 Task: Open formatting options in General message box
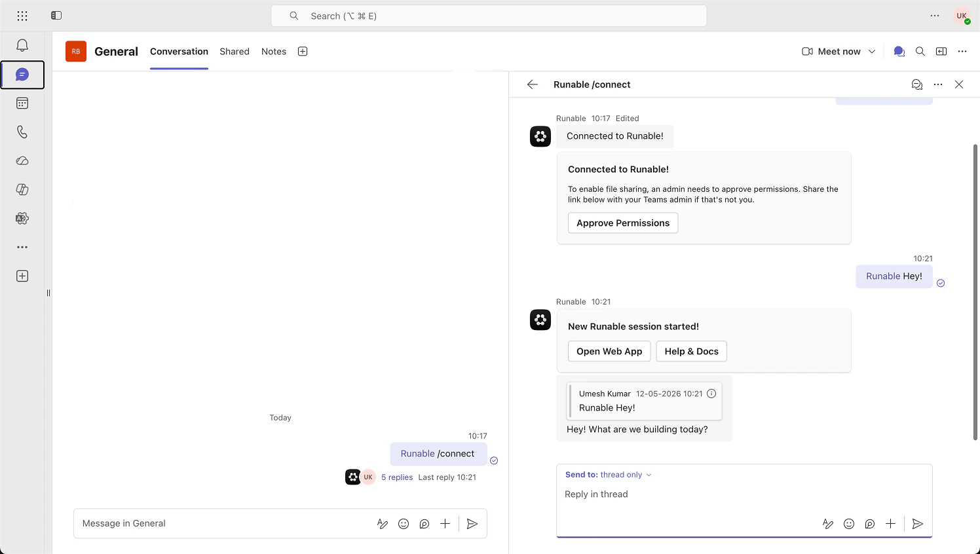pyautogui.click(x=383, y=524)
